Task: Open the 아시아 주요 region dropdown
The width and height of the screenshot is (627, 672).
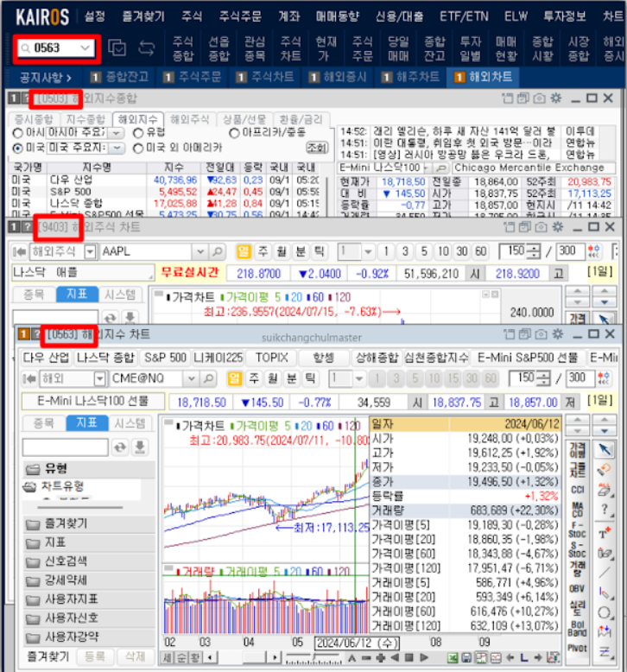Action: click(116, 133)
